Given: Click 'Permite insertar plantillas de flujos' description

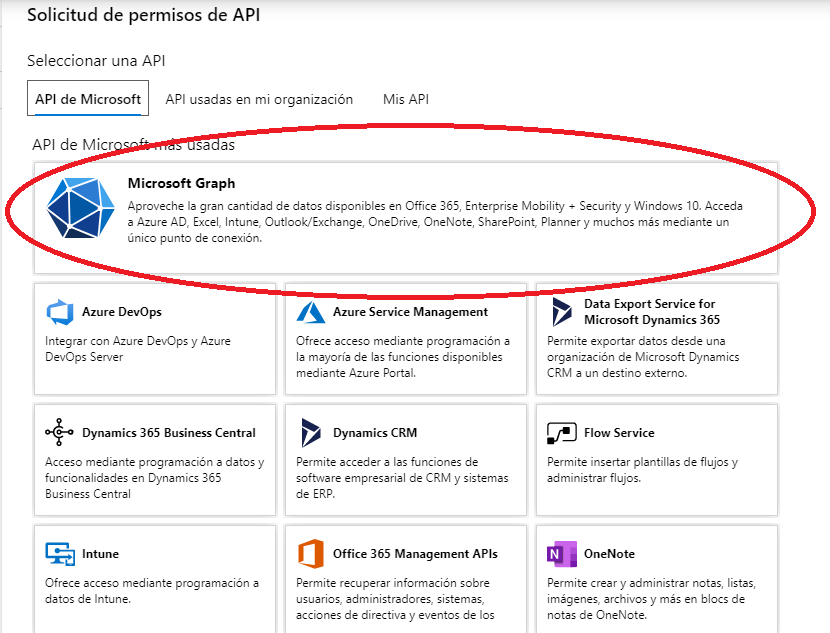Looking at the screenshot, I should point(642,469).
